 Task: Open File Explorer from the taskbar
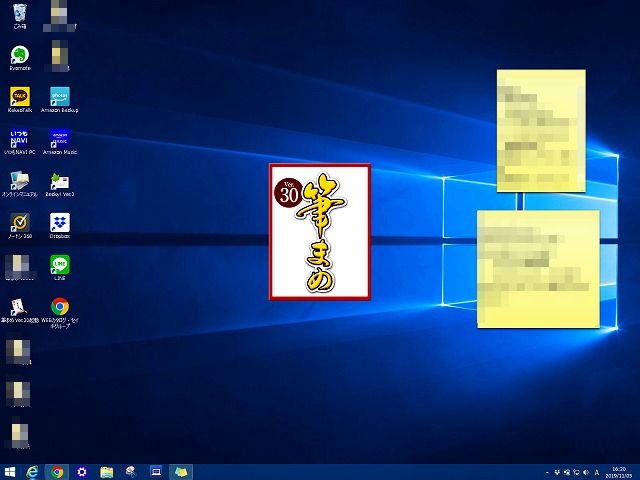coord(107,472)
